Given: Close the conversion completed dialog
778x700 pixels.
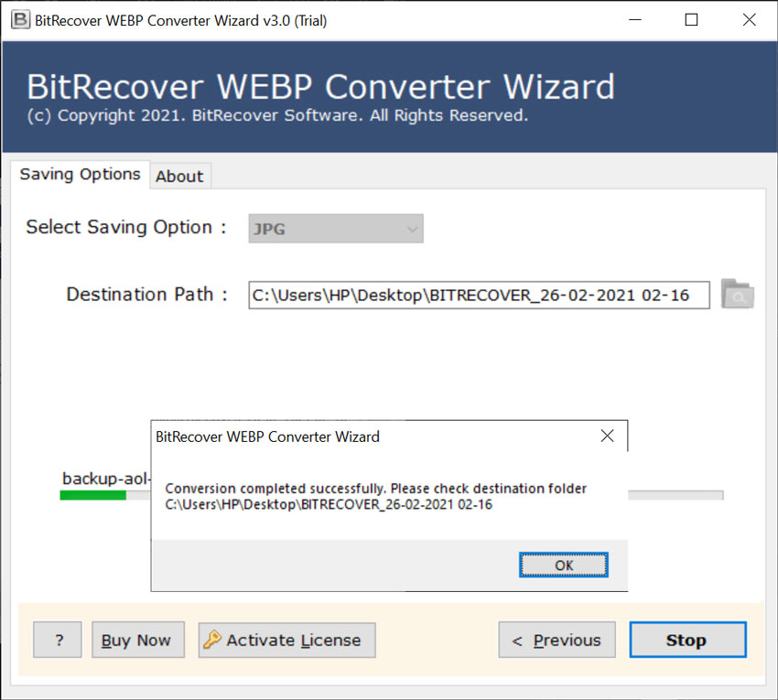Looking at the screenshot, I should click(x=607, y=436).
